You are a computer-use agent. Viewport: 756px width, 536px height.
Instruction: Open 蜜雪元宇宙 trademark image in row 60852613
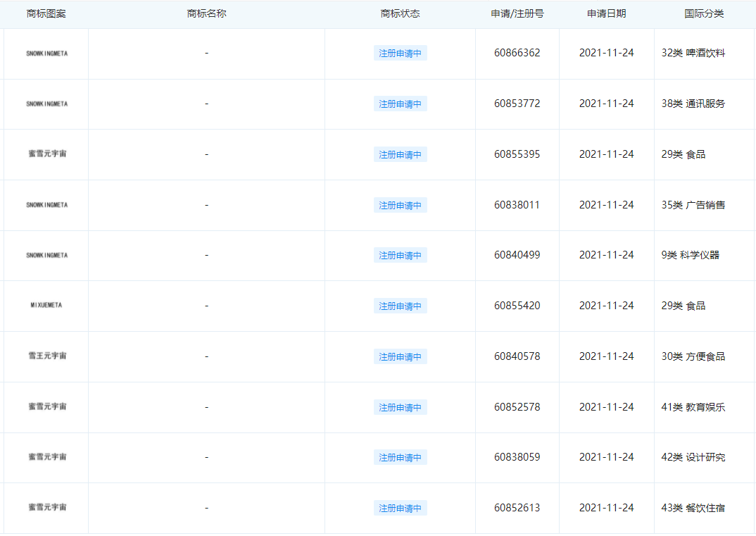coord(47,508)
